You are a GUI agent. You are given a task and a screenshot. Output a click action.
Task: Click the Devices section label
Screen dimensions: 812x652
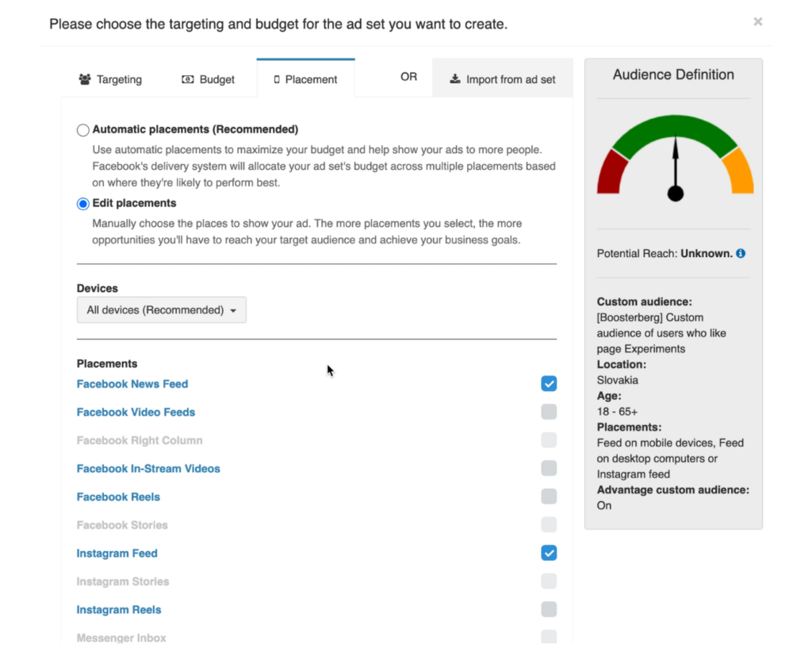pyautogui.click(x=98, y=289)
